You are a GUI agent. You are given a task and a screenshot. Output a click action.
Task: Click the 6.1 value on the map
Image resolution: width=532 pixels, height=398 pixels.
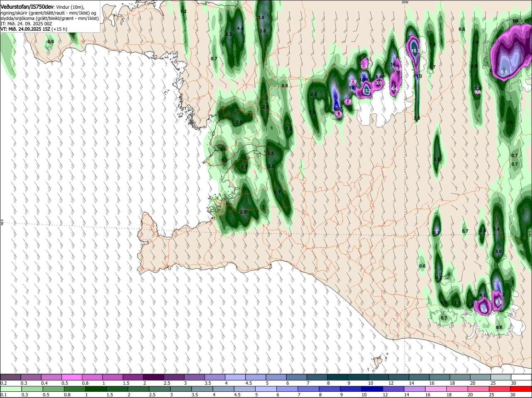point(436,233)
